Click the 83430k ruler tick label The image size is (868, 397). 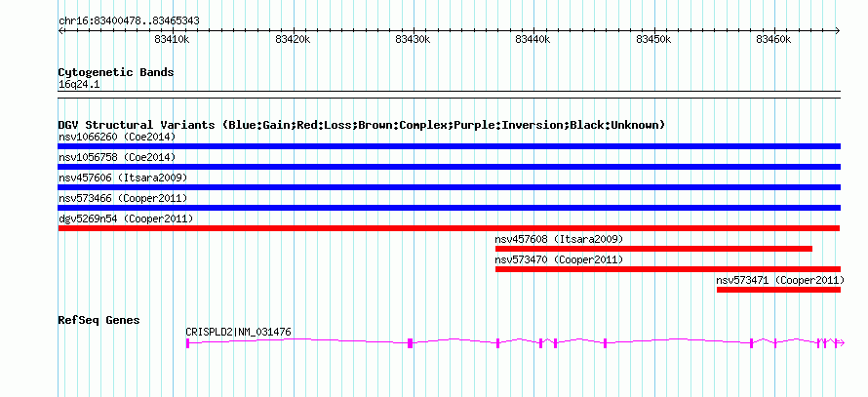(x=414, y=39)
